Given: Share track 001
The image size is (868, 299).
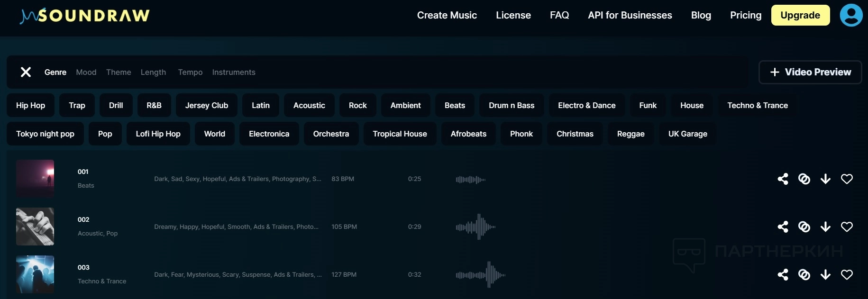Looking at the screenshot, I should pos(783,179).
